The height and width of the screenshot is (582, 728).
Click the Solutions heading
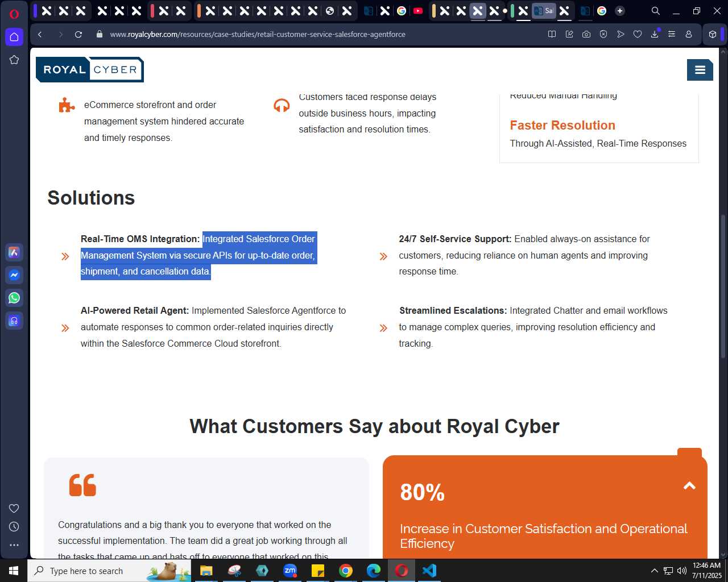(91, 198)
